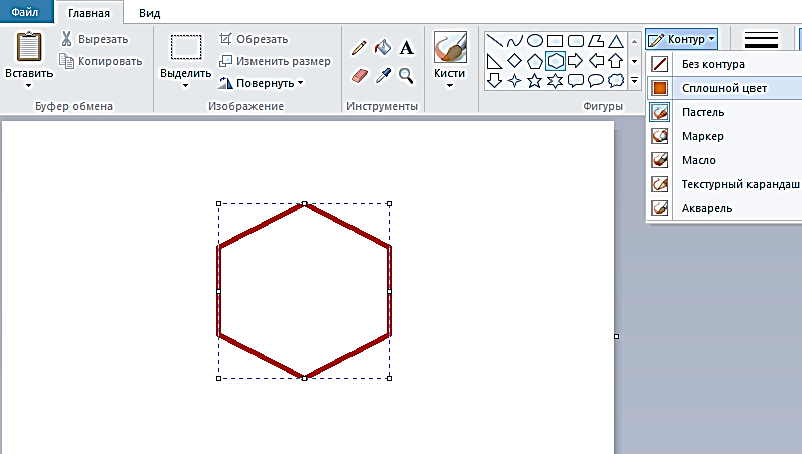Select the Color picker eyedropper tool
This screenshot has height=454, width=802.
[383, 76]
